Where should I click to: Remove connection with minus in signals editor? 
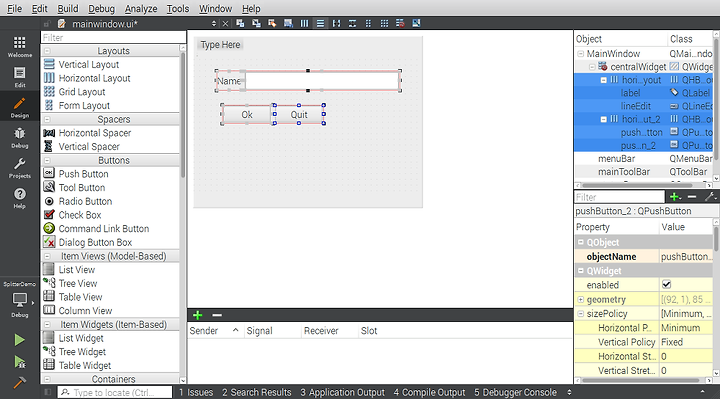click(x=217, y=315)
